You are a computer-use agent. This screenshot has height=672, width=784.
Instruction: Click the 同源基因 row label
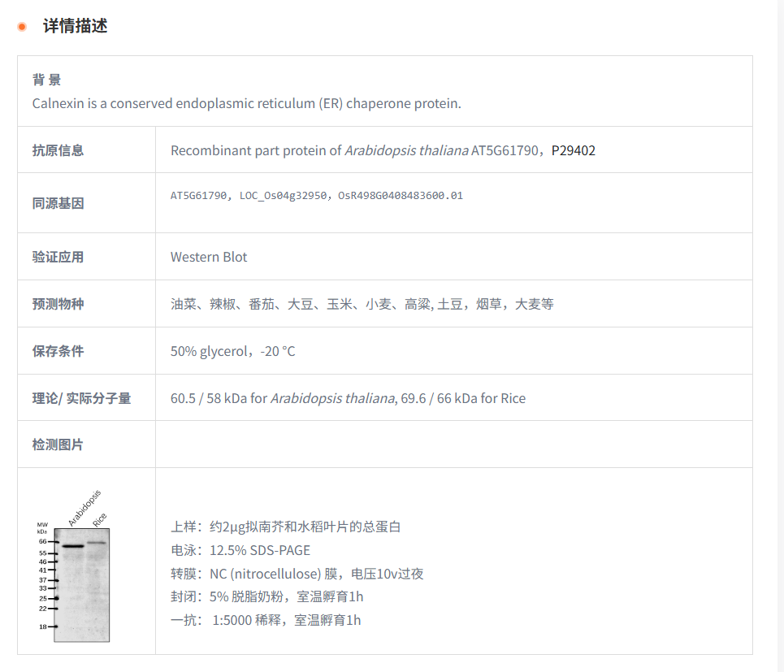58,203
